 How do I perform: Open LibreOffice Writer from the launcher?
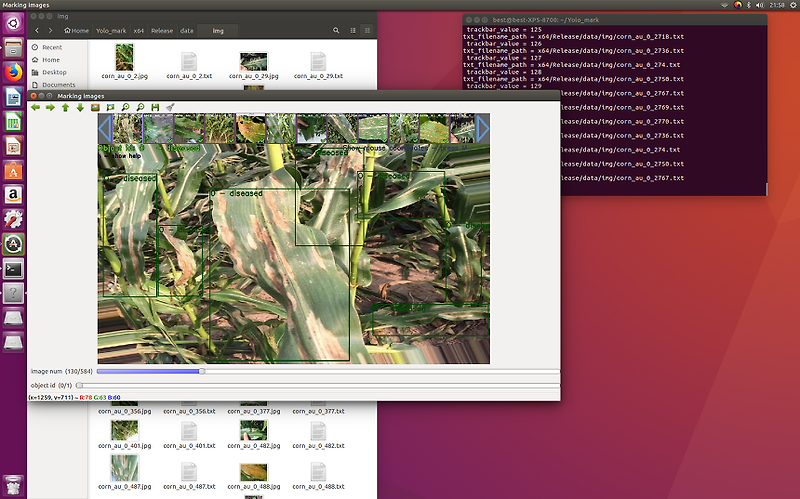point(13,97)
